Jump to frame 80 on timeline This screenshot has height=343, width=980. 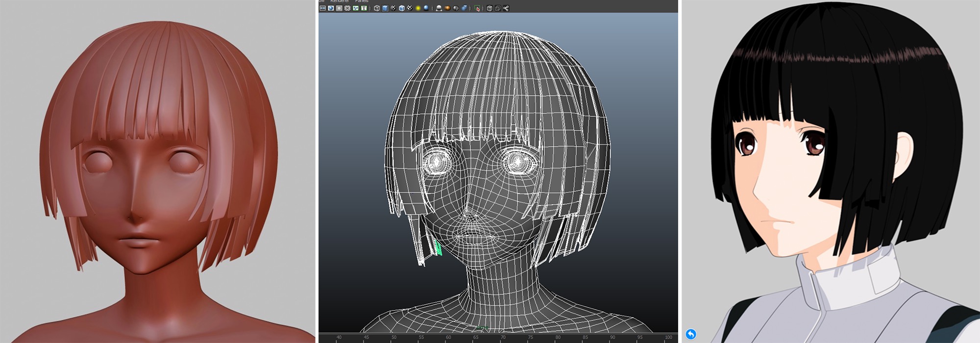tap(558, 338)
